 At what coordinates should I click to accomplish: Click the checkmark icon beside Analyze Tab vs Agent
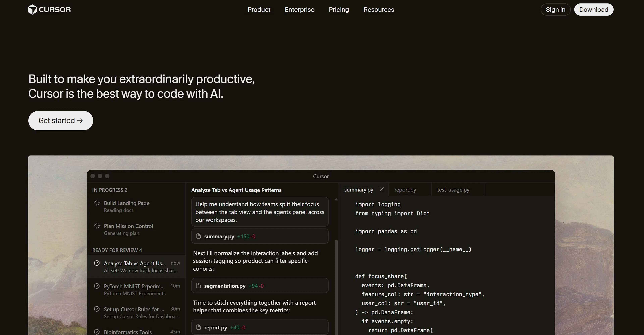(97, 263)
